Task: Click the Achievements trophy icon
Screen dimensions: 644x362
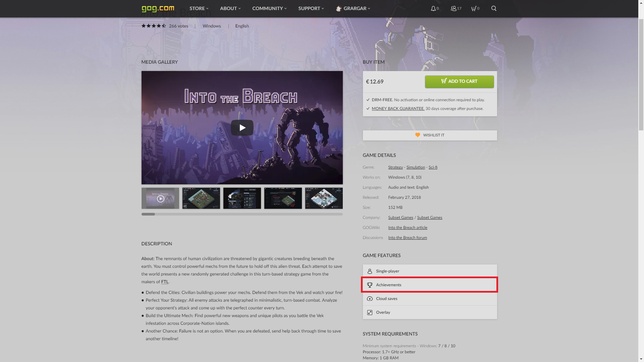Action: pyautogui.click(x=370, y=285)
